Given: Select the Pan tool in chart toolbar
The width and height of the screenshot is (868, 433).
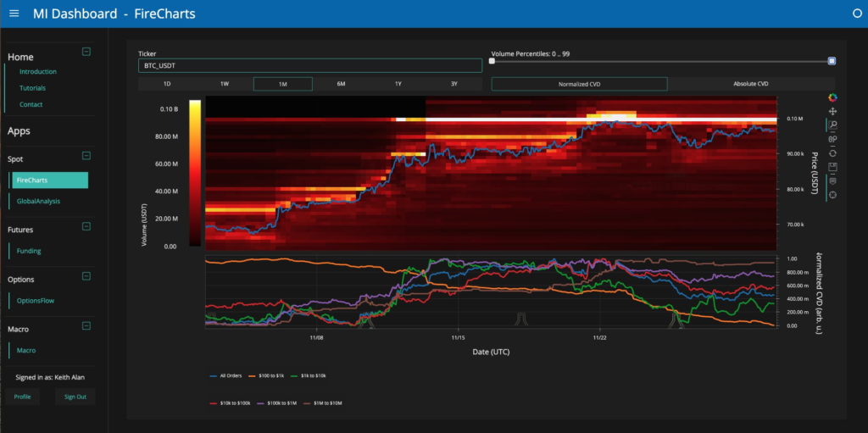Looking at the screenshot, I should tap(832, 111).
